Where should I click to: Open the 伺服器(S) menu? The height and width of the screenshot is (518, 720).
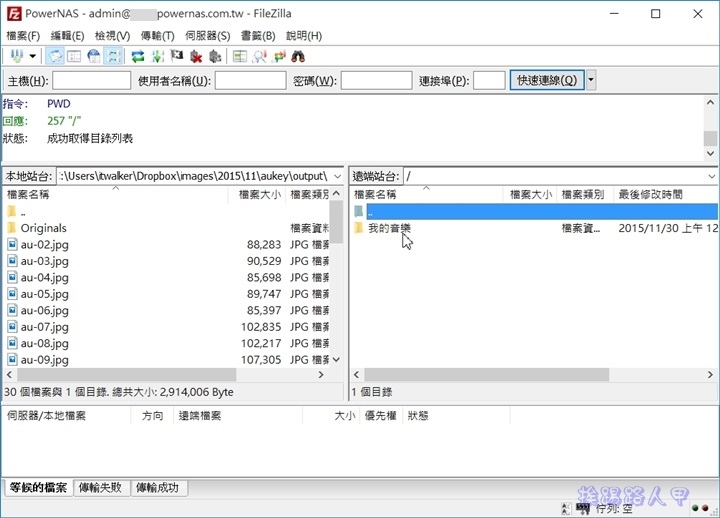(209, 35)
